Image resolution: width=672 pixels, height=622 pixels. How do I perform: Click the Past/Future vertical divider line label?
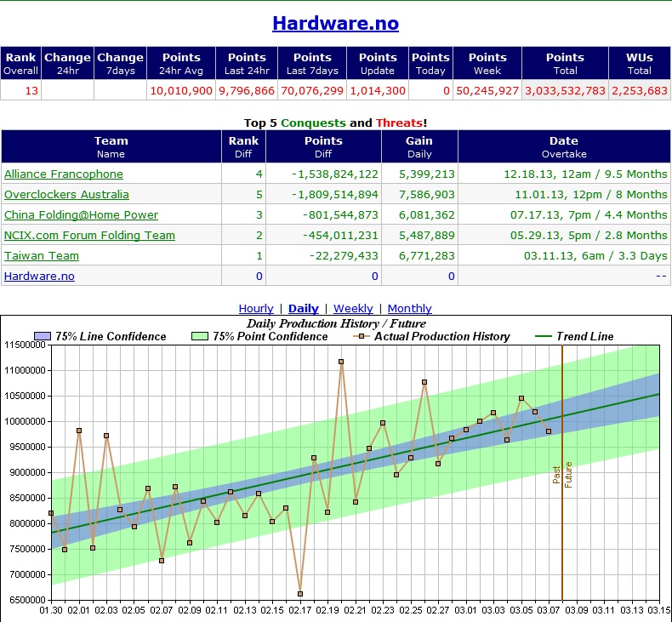click(x=562, y=475)
